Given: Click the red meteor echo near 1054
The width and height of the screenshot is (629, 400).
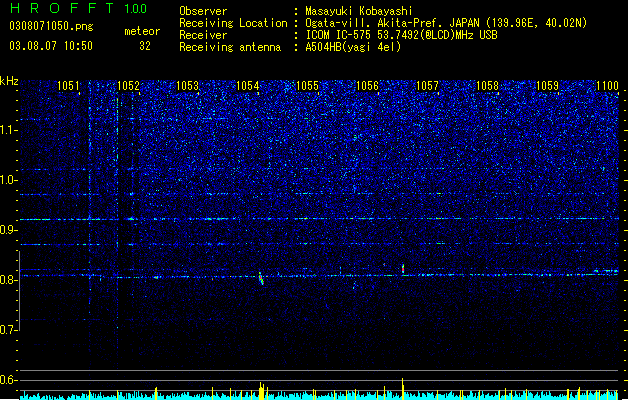Looking at the screenshot, I should pos(261,278).
